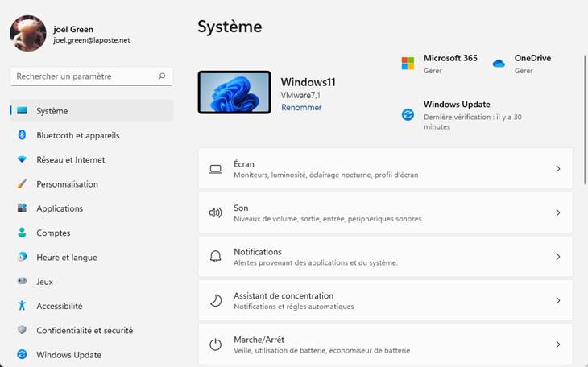This screenshot has width=588, height=367.
Task: Expand the Son row chevron
Action: tap(558, 213)
